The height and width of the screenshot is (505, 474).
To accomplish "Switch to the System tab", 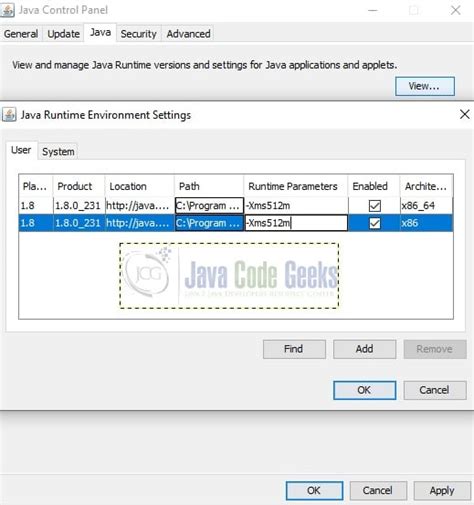I will (x=58, y=152).
